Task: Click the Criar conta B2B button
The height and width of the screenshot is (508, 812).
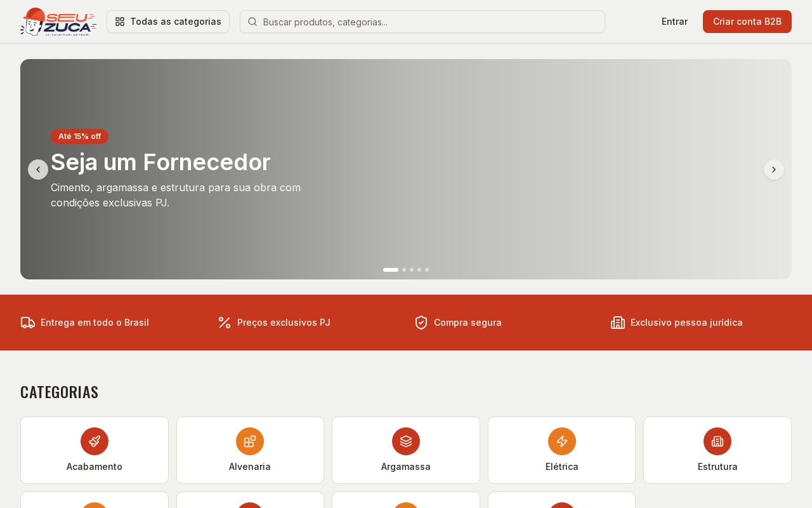Action: click(747, 22)
